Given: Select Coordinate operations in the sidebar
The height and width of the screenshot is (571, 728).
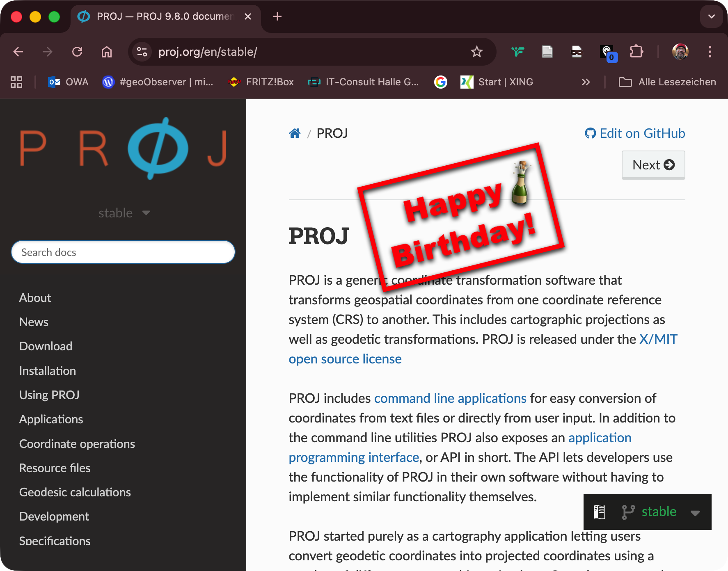Looking at the screenshot, I should 77,444.
